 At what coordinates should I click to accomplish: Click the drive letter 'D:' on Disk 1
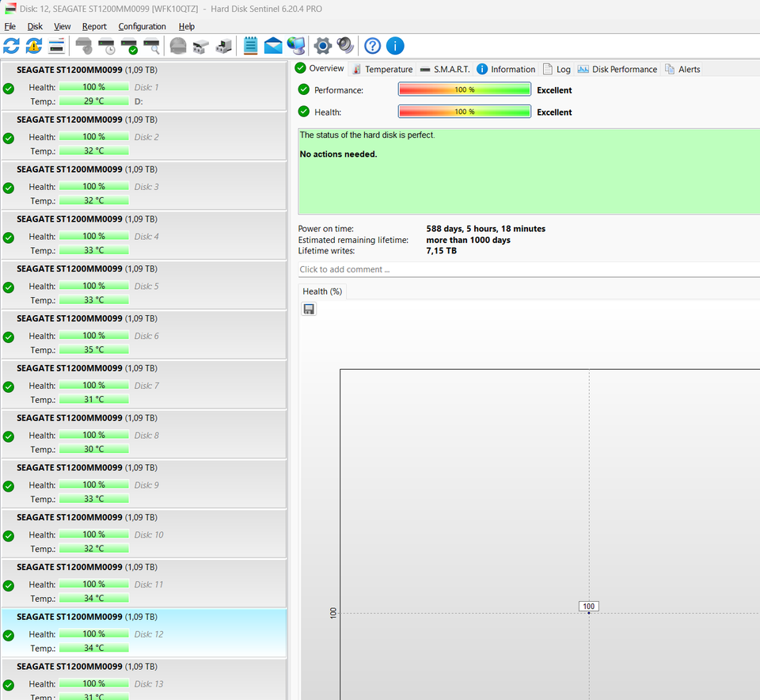pyautogui.click(x=139, y=101)
